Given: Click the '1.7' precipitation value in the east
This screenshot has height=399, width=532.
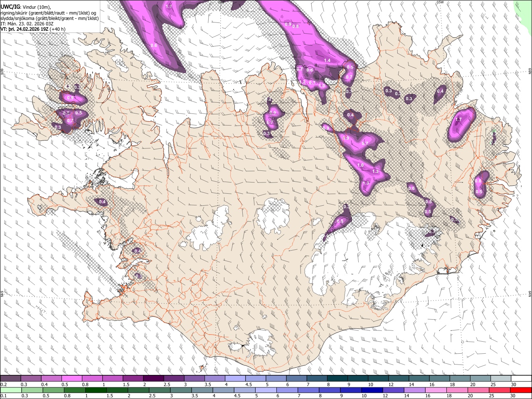Looking at the screenshot, I should (x=458, y=120).
